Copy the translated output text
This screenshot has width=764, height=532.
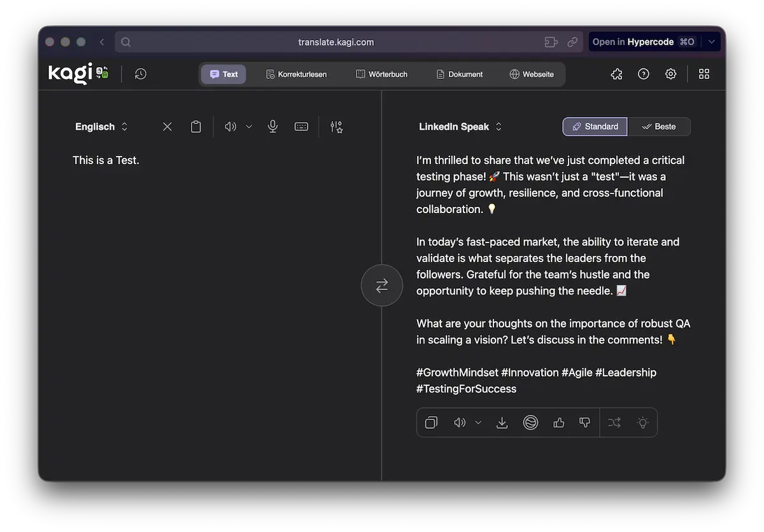pos(431,423)
